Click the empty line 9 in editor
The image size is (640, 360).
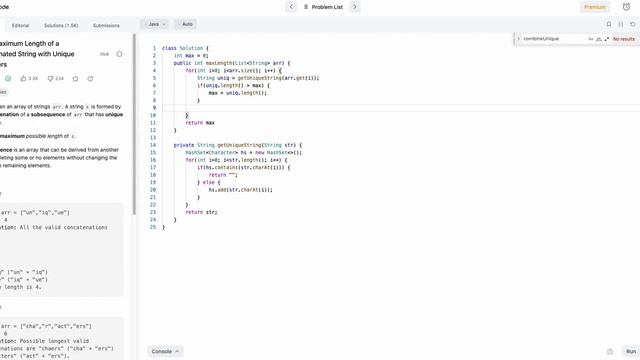click(x=400, y=108)
